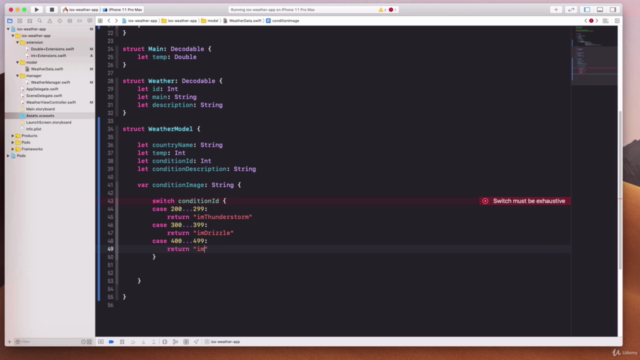The image size is (640, 360).
Task: Click the debug memory graph icon
Action: click(175, 342)
